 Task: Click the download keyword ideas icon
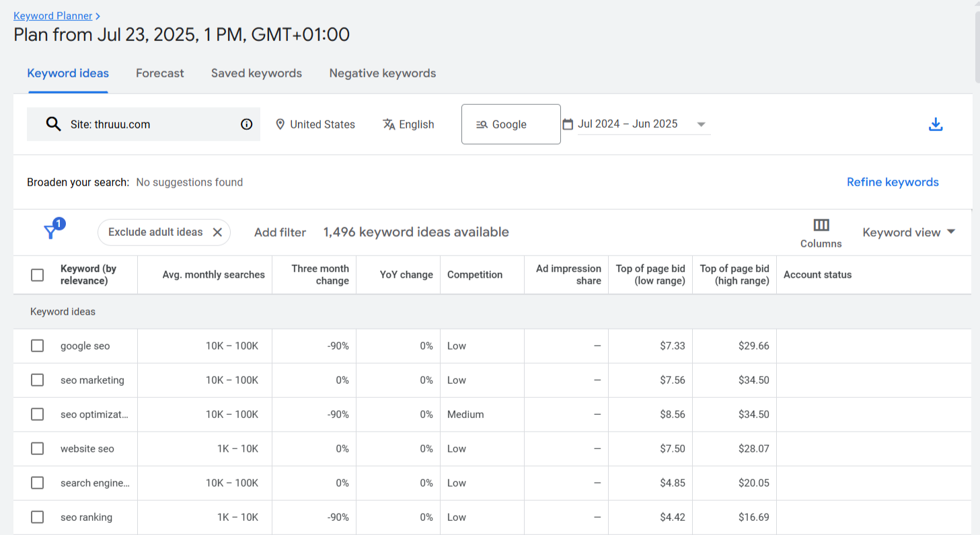(935, 124)
